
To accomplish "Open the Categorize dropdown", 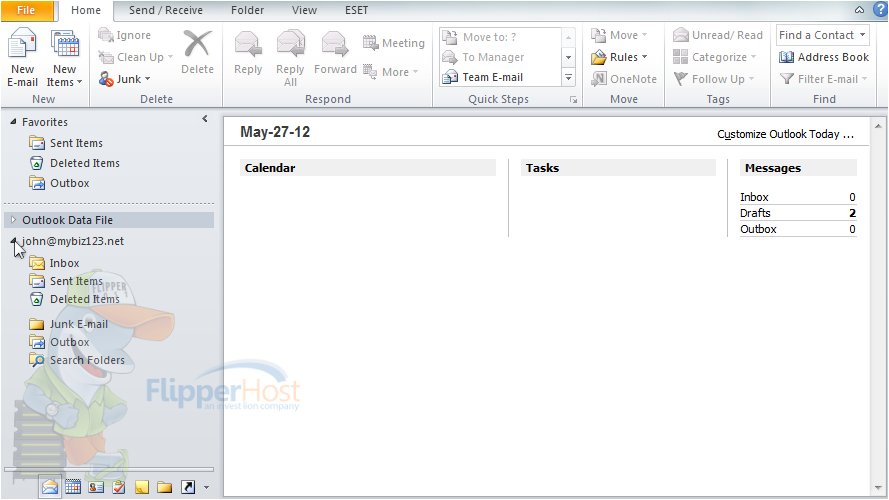I will [x=714, y=57].
